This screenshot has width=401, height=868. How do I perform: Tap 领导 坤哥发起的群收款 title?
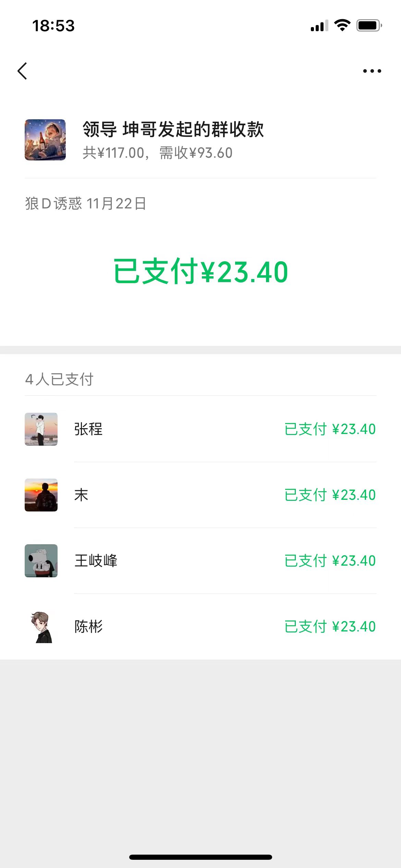tap(173, 130)
